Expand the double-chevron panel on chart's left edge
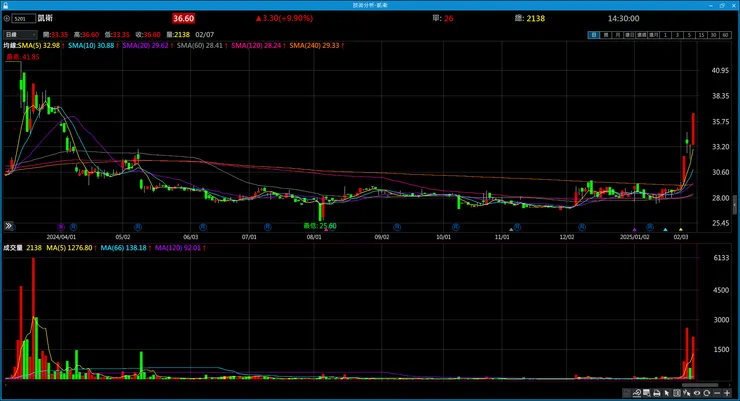740x401 pixels. [x=8, y=226]
